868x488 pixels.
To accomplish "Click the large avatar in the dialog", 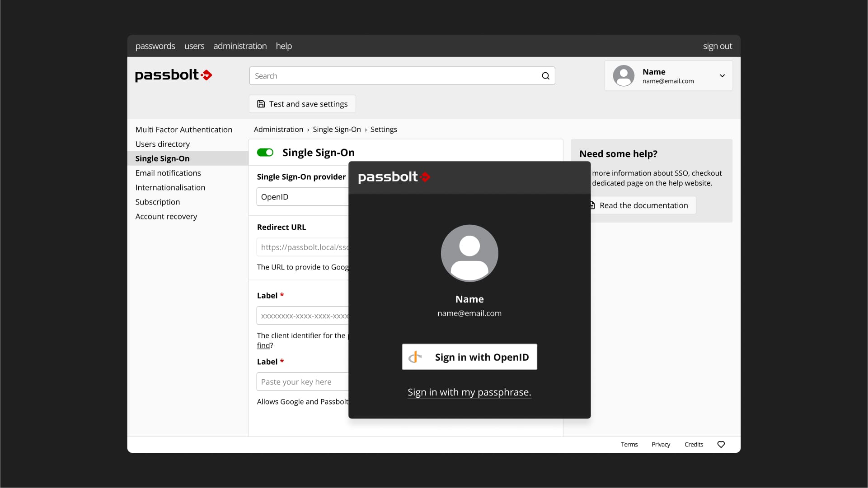I will (x=469, y=253).
